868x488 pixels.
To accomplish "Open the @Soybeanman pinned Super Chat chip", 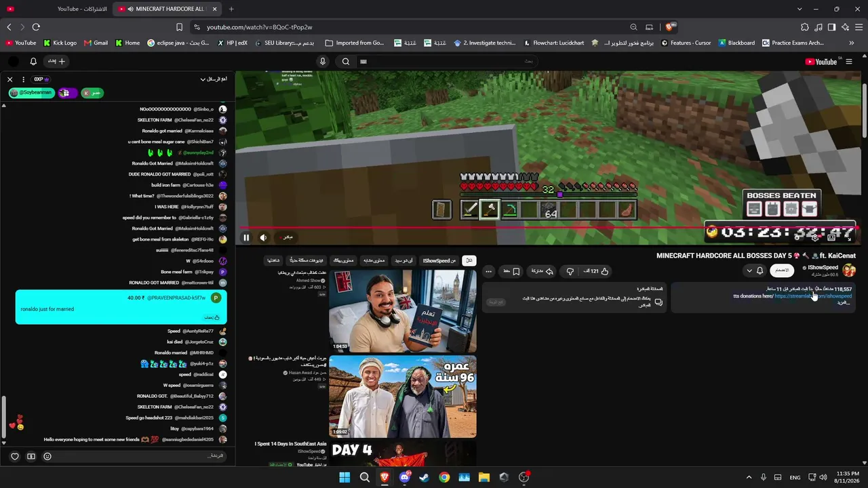I will [31, 92].
